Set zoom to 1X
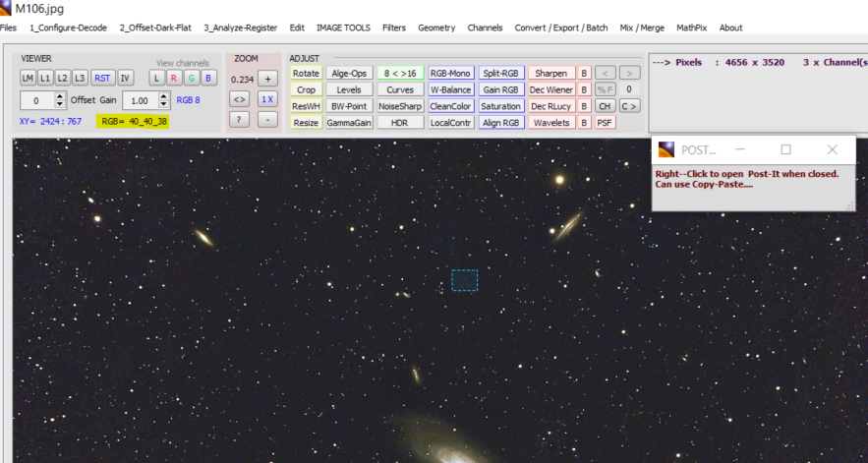Screen dimensions: 868x463 [267, 99]
